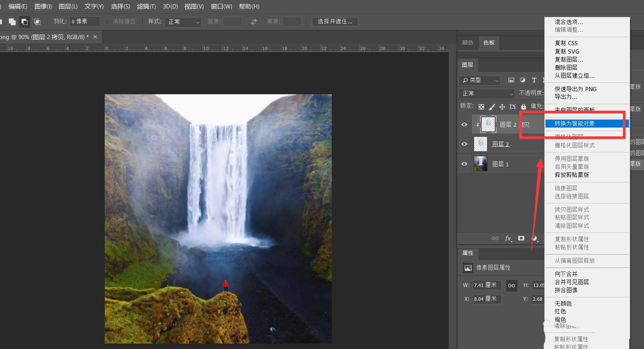Screen dimensions: 644x349
Task: Click the lock all padlock icon
Action: click(x=523, y=107)
